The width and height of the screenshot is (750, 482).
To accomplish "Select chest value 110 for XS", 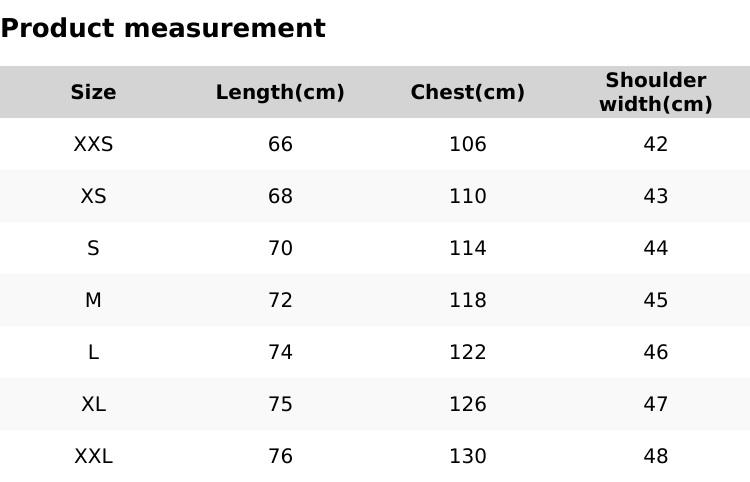I will click(467, 196).
